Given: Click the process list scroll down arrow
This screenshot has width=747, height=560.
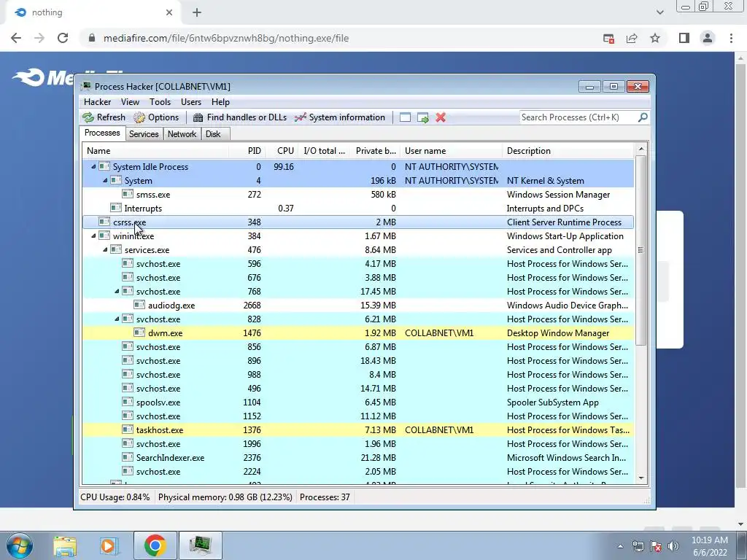Looking at the screenshot, I should coord(640,478).
